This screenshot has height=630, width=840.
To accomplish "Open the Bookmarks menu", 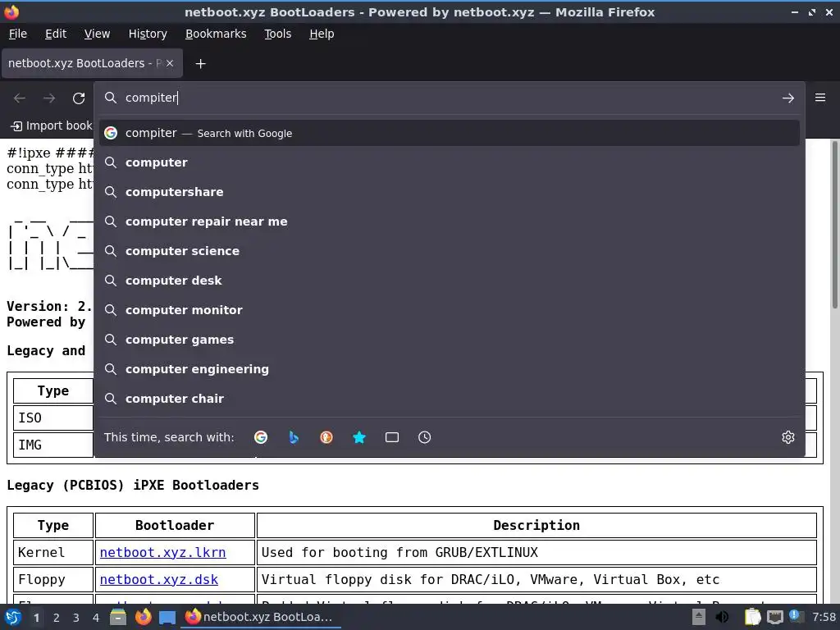I will tap(216, 34).
